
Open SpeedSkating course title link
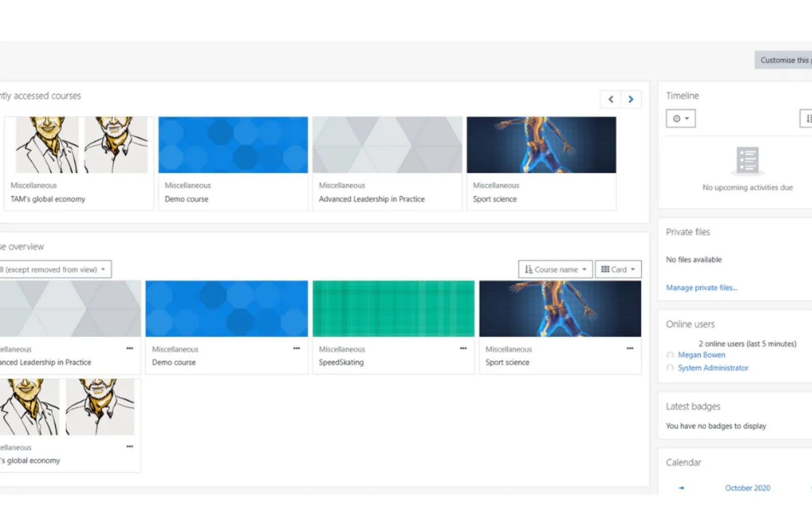(x=341, y=362)
